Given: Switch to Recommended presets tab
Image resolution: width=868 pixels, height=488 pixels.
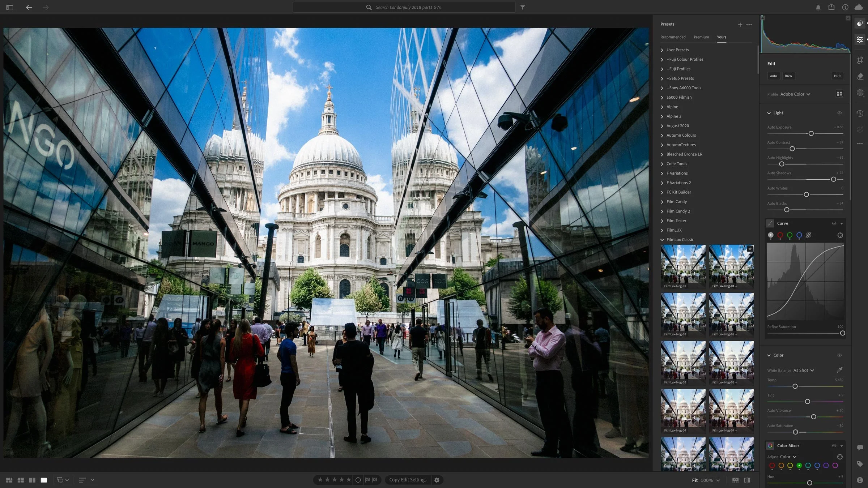Looking at the screenshot, I should [673, 37].
